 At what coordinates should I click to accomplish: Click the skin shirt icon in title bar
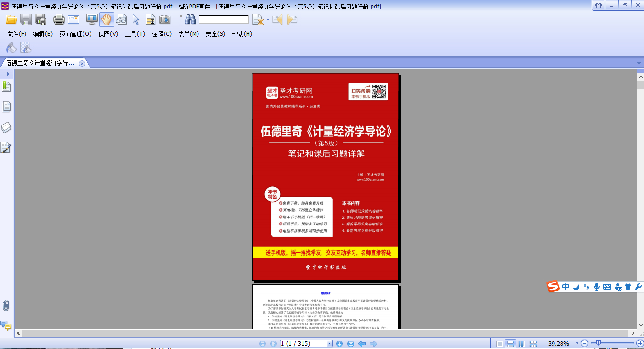coord(599,5)
